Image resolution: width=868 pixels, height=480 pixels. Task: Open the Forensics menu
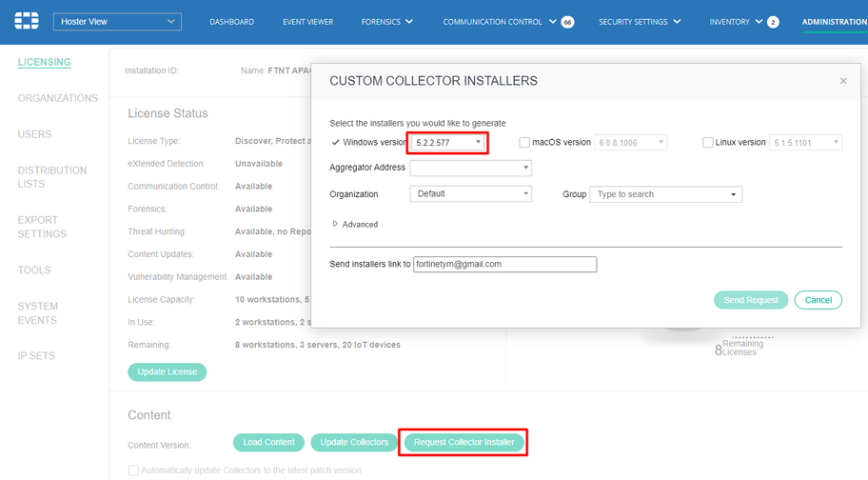coord(386,22)
